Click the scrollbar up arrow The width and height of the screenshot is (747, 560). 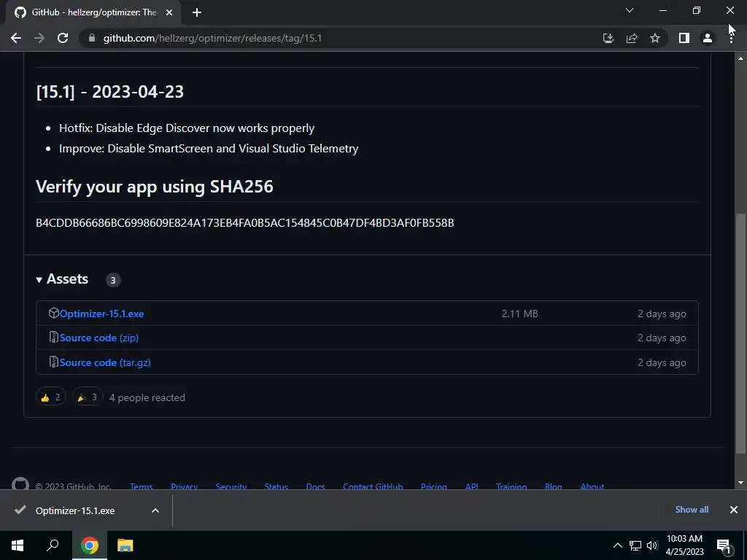pos(741,58)
